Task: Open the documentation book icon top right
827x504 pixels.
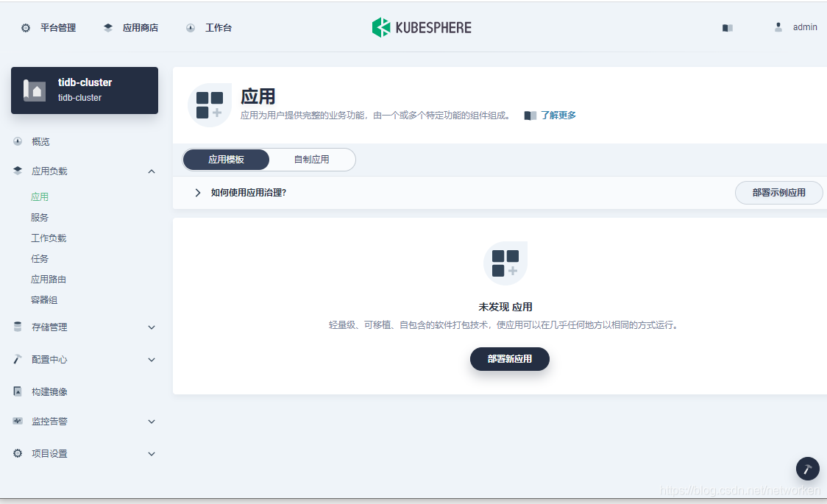Action: pyautogui.click(x=727, y=26)
